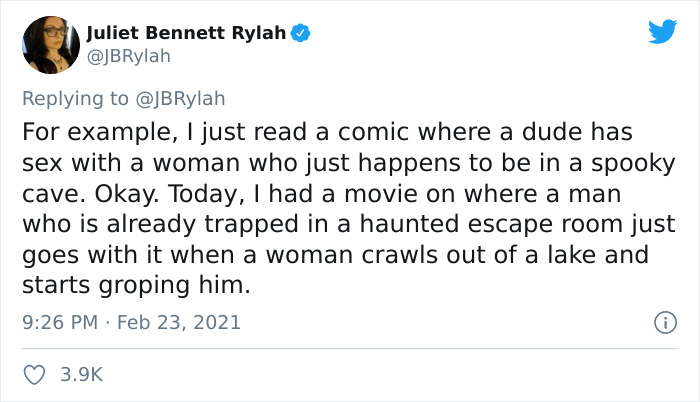Screen dimensions: 700x402
Task: Click the 9:26 PM timestamp
Action: coord(58,323)
